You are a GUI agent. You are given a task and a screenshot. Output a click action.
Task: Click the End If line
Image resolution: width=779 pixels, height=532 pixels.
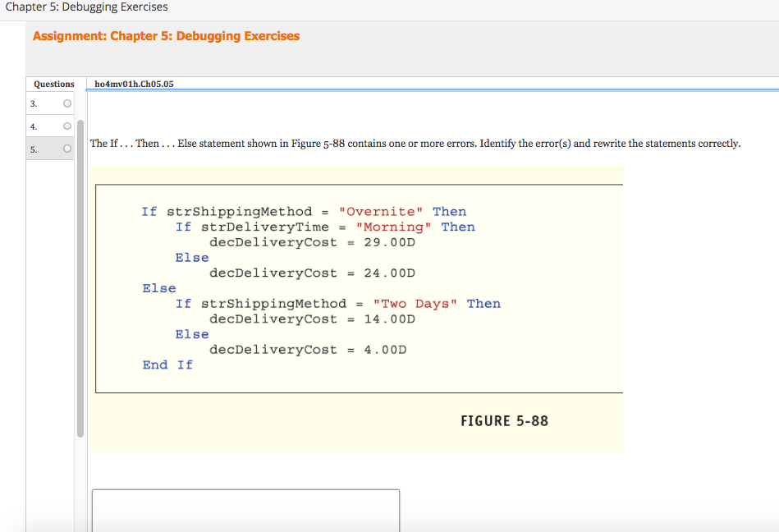click(167, 365)
